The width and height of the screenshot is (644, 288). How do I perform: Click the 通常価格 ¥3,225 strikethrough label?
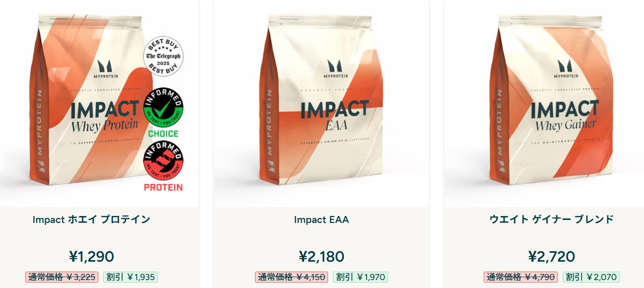pos(62,277)
